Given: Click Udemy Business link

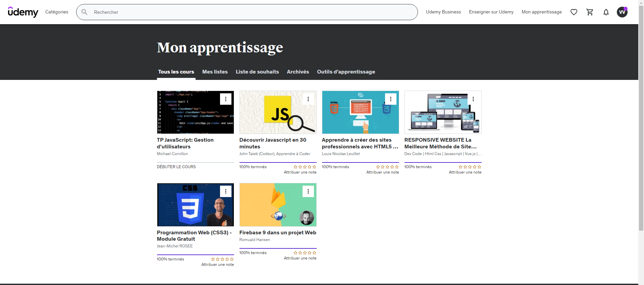Looking at the screenshot, I should click(x=443, y=12).
